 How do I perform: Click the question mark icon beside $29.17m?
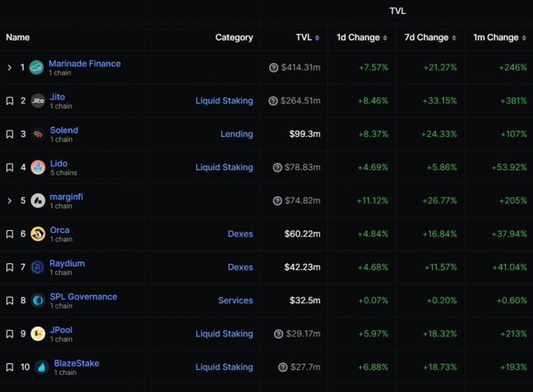pos(279,334)
